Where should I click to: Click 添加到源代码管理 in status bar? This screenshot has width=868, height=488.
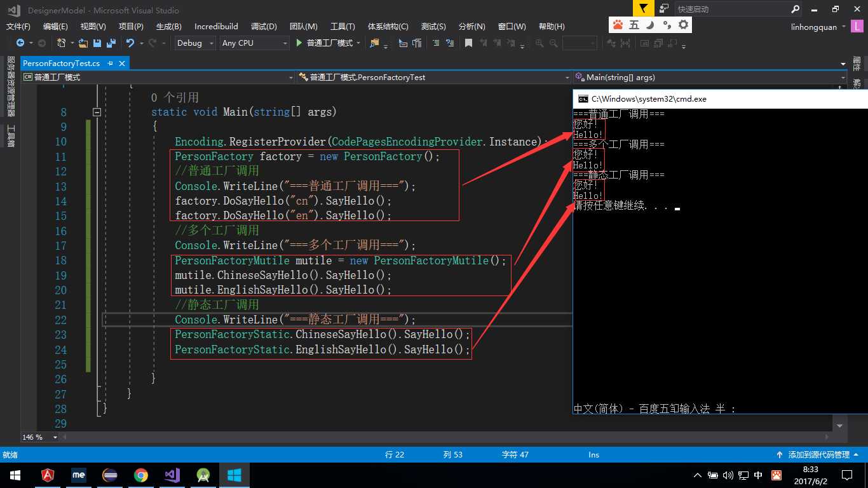[x=818, y=455]
